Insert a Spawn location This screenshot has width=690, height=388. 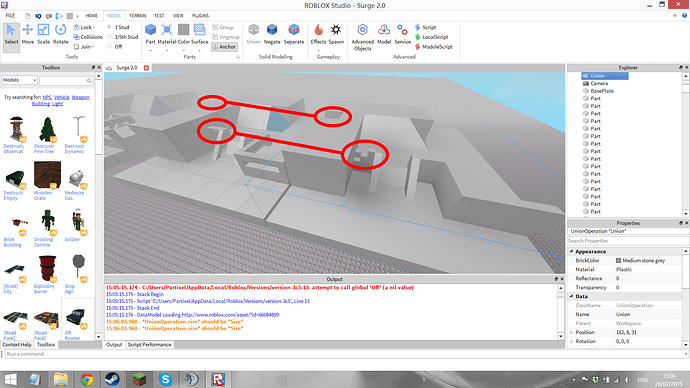point(336,34)
